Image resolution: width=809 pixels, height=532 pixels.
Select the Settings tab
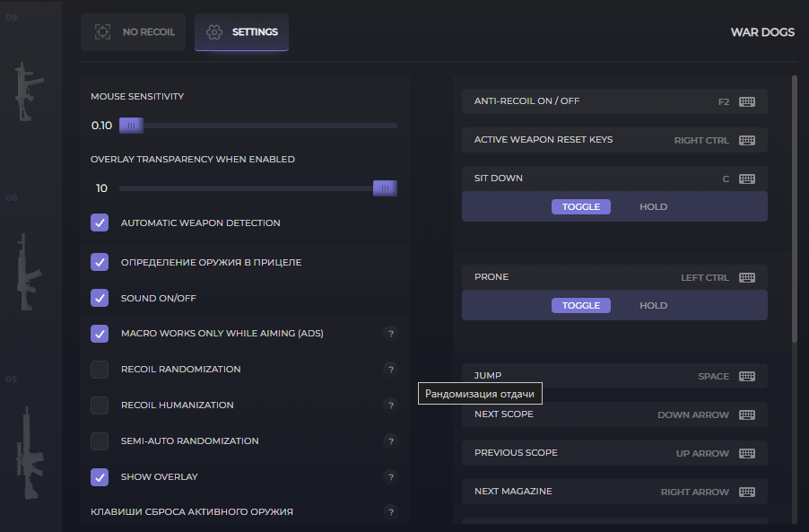241,32
